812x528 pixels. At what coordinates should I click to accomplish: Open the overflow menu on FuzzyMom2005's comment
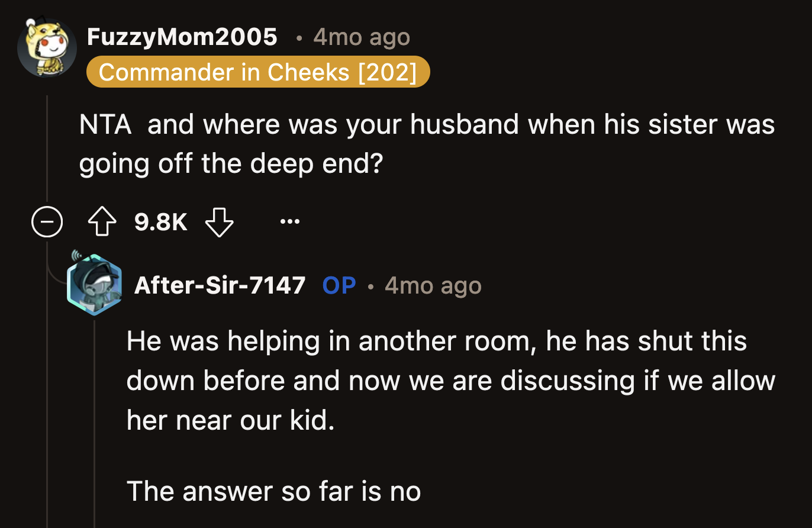coord(289,222)
